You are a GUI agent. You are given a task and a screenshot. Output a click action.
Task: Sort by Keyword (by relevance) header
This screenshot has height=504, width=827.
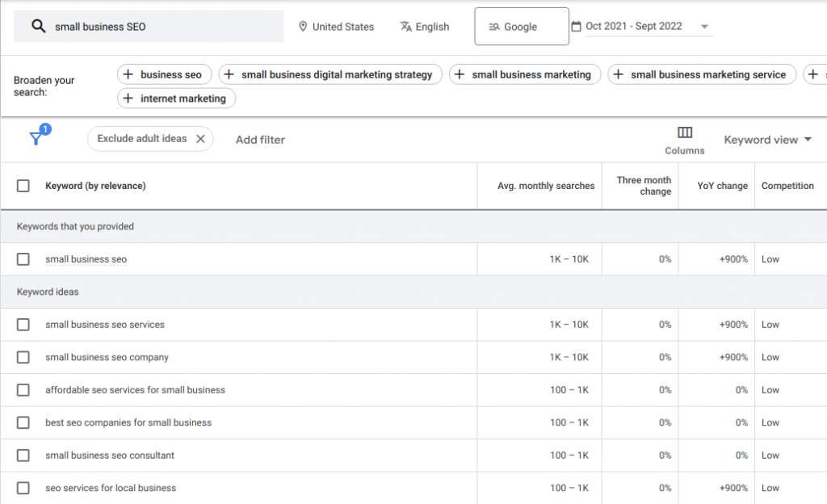point(95,186)
